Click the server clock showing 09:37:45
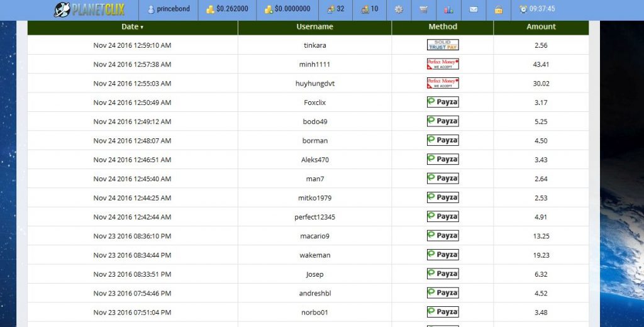 coord(537,9)
